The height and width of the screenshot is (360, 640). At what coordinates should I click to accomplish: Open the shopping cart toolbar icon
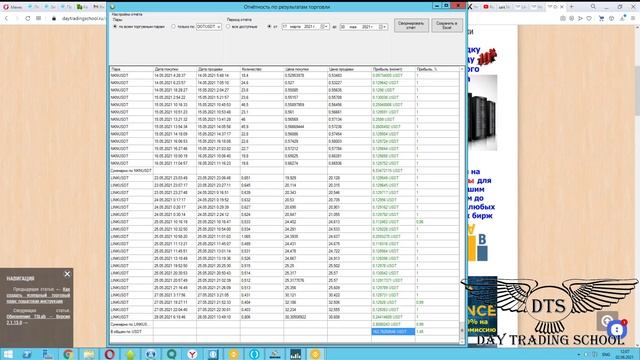[601, 18]
